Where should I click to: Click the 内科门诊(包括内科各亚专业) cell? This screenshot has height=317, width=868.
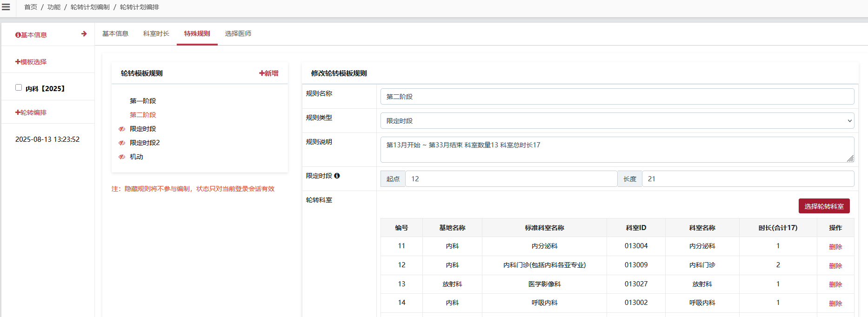coord(544,265)
